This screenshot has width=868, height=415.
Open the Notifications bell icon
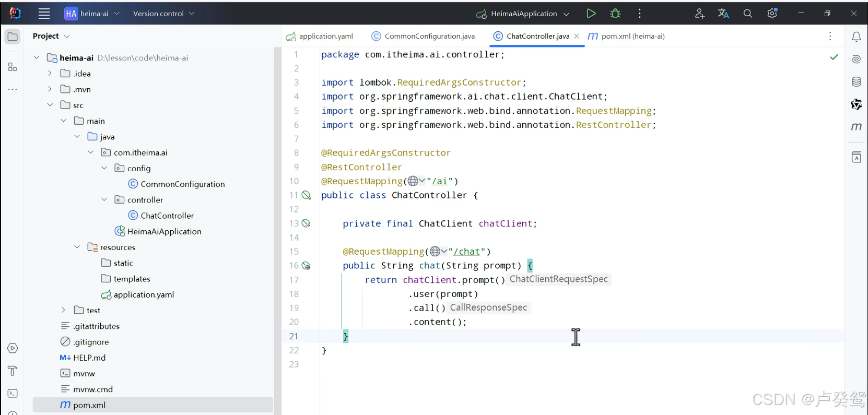tap(857, 37)
